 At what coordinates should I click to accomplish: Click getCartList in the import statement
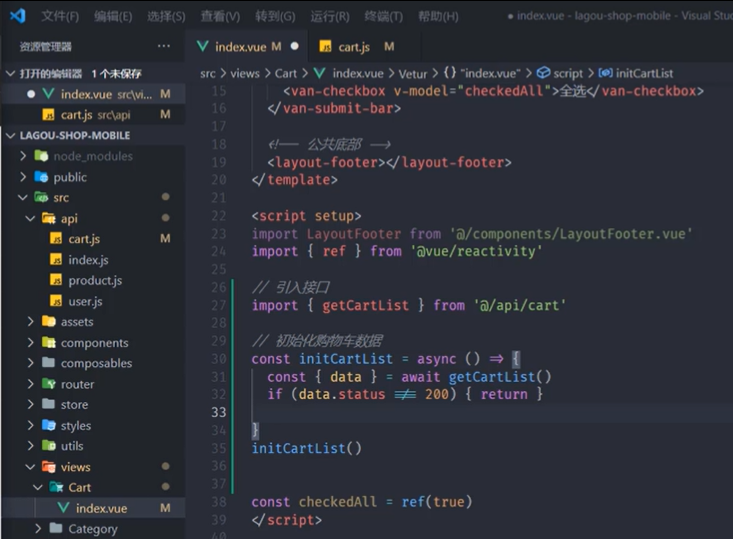pyautogui.click(x=365, y=305)
